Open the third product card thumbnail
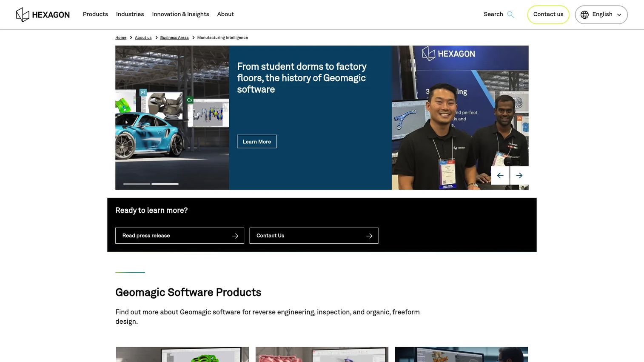This screenshot has height=362, width=644. pos(462,354)
